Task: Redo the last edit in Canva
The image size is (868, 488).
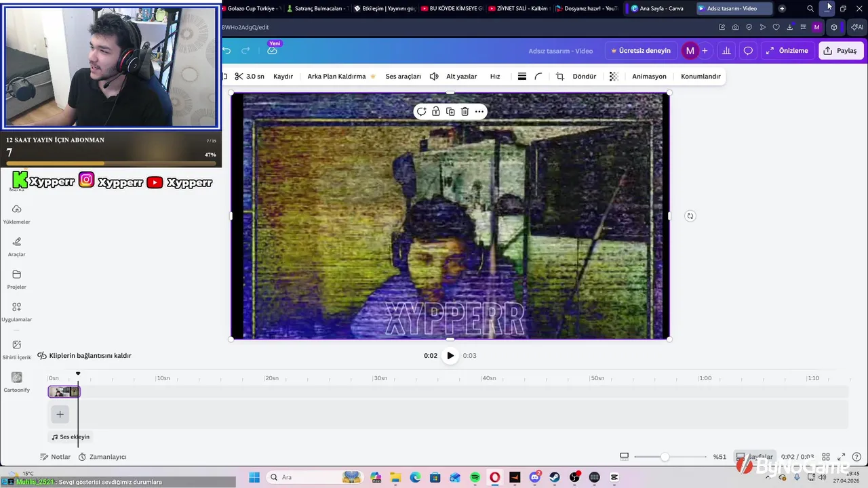Action: [245, 51]
